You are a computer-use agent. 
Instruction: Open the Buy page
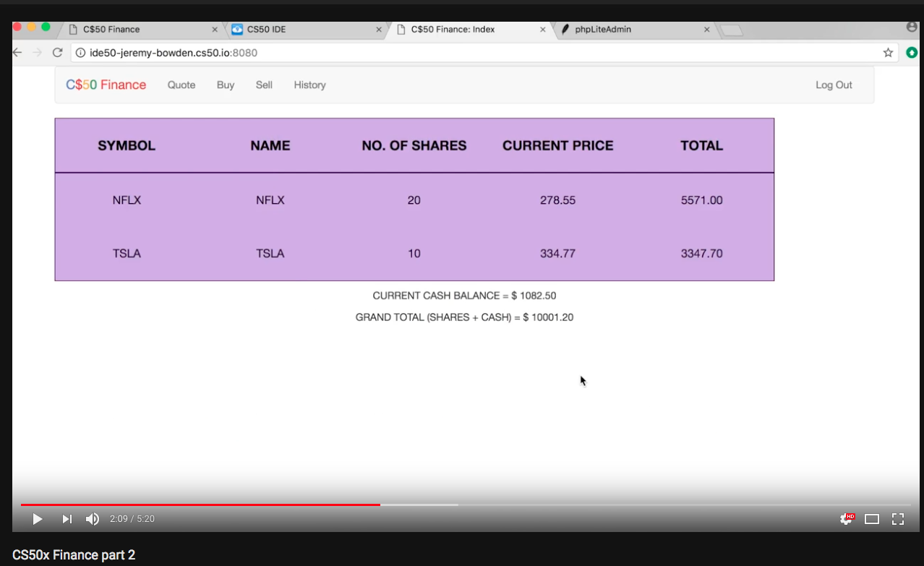coord(226,85)
